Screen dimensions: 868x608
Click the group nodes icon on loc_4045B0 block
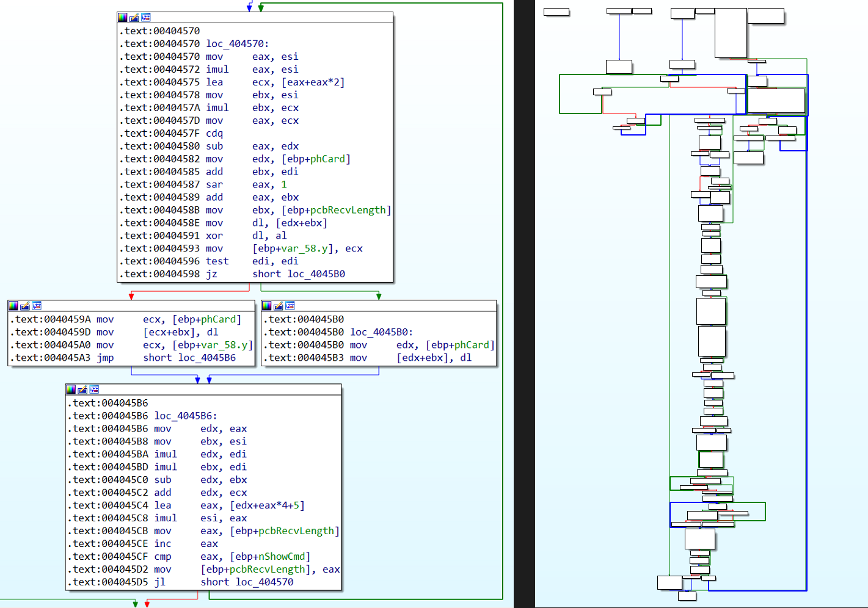[290, 306]
